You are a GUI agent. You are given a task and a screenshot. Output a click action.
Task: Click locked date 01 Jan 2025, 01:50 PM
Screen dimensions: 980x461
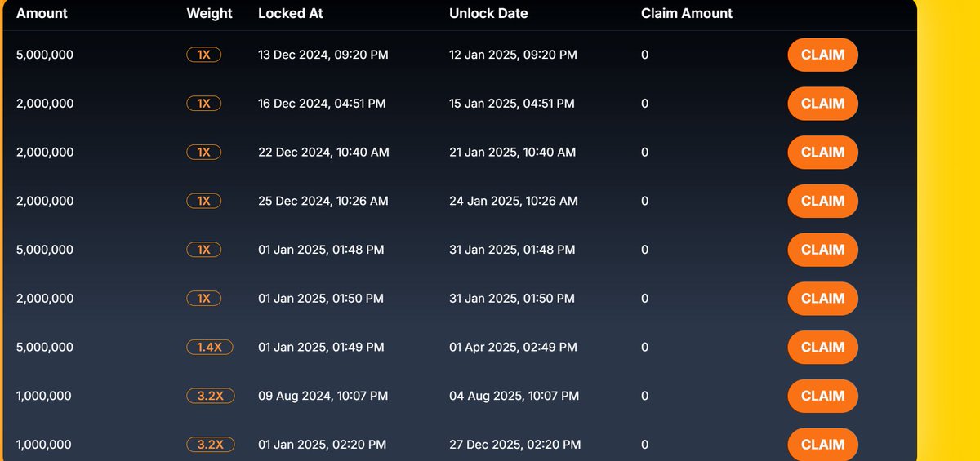point(321,299)
